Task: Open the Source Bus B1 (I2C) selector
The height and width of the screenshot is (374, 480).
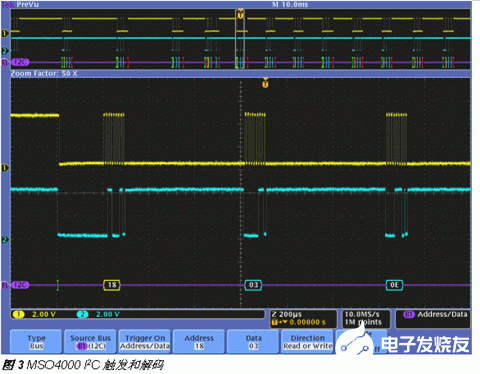Action: [90, 342]
